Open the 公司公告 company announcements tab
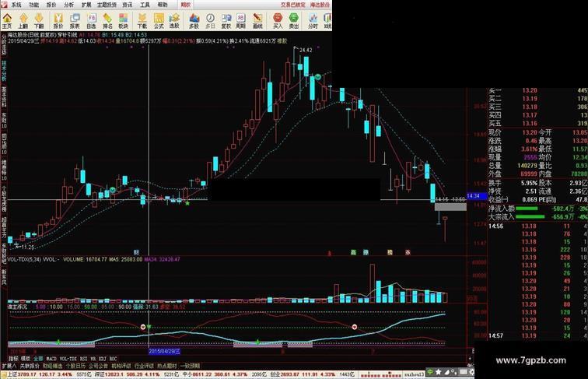 point(98,366)
